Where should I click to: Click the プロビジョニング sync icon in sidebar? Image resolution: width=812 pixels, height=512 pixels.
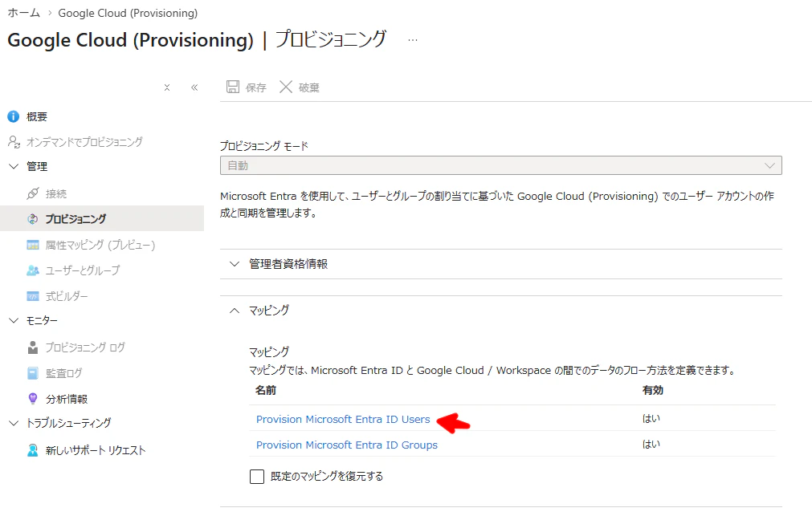point(33,219)
